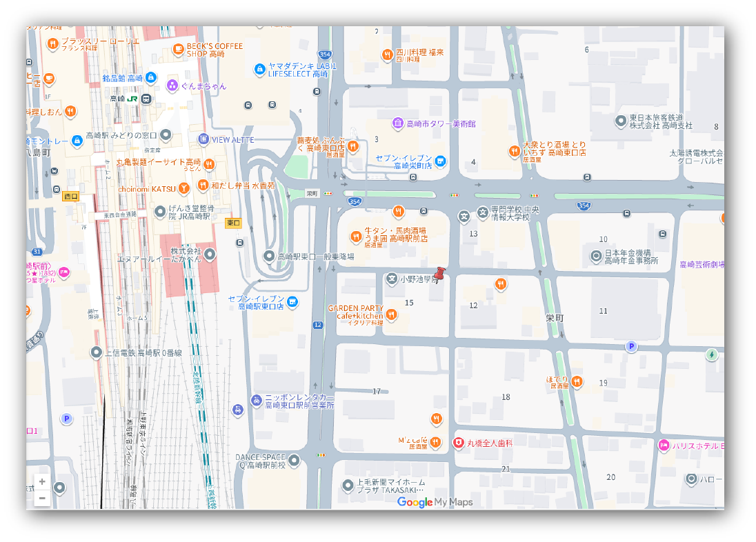Select the 高崎駅東口一般乗降場 marker

(x=269, y=256)
